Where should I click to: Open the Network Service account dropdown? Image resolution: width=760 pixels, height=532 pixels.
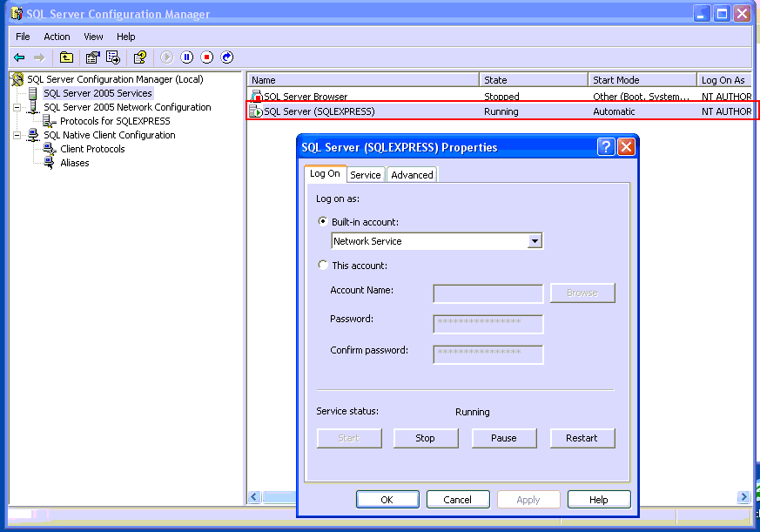pyautogui.click(x=535, y=241)
